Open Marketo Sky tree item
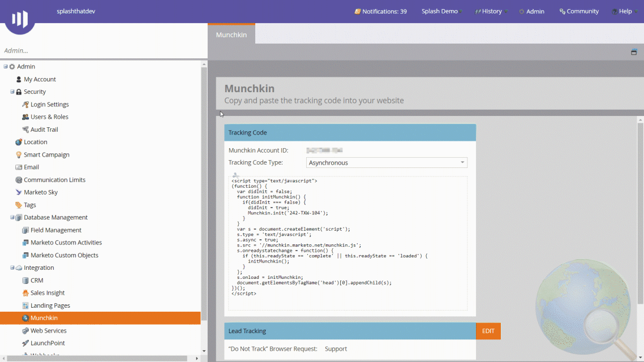 point(41,192)
